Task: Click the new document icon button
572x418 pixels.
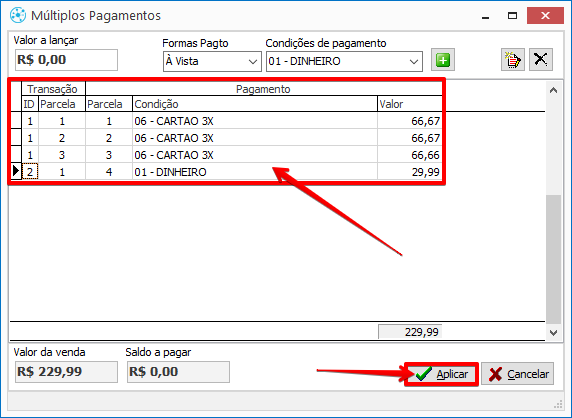Action: pyautogui.click(x=513, y=59)
